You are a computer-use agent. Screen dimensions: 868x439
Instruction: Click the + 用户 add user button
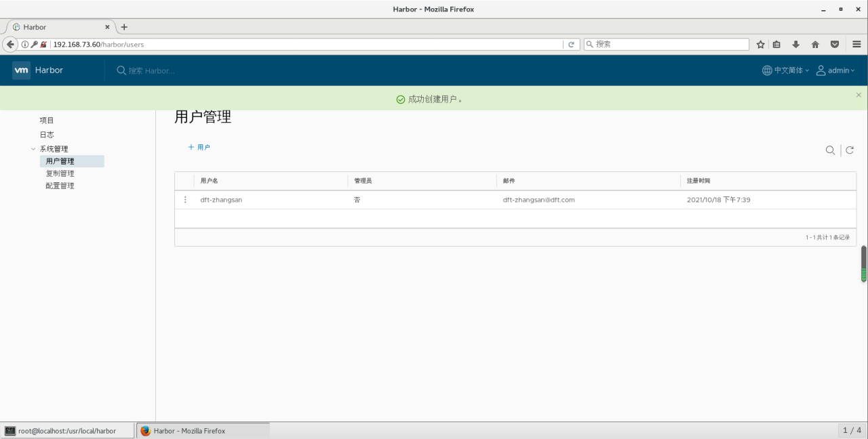coord(199,147)
